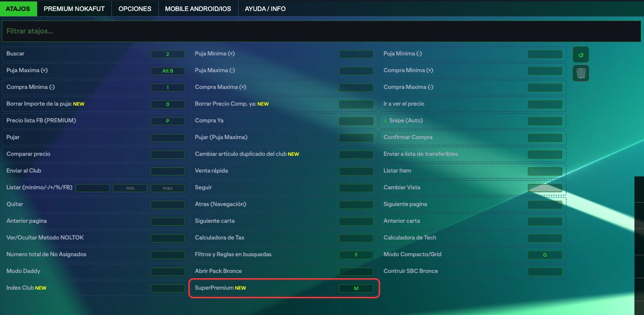Edit the Filtros y Reglas en busquedas shortcut
Viewport: 644px width, 315px height.
(x=356, y=255)
